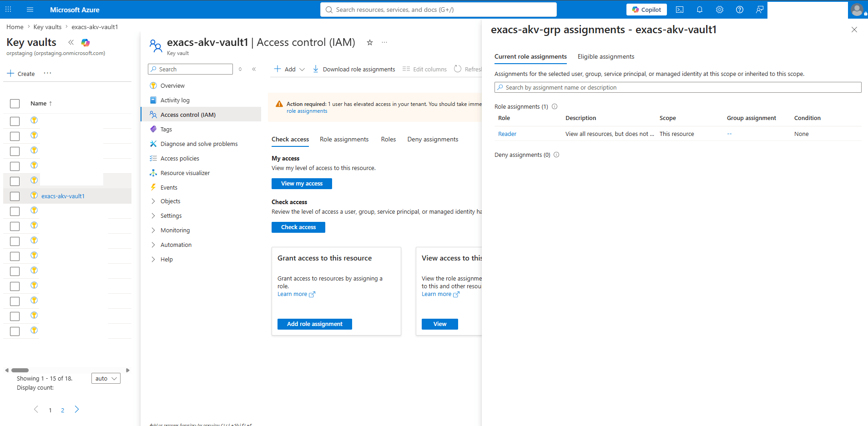Image resolution: width=868 pixels, height=426 pixels.
Task: Focus the global search resources box
Action: coord(439,10)
